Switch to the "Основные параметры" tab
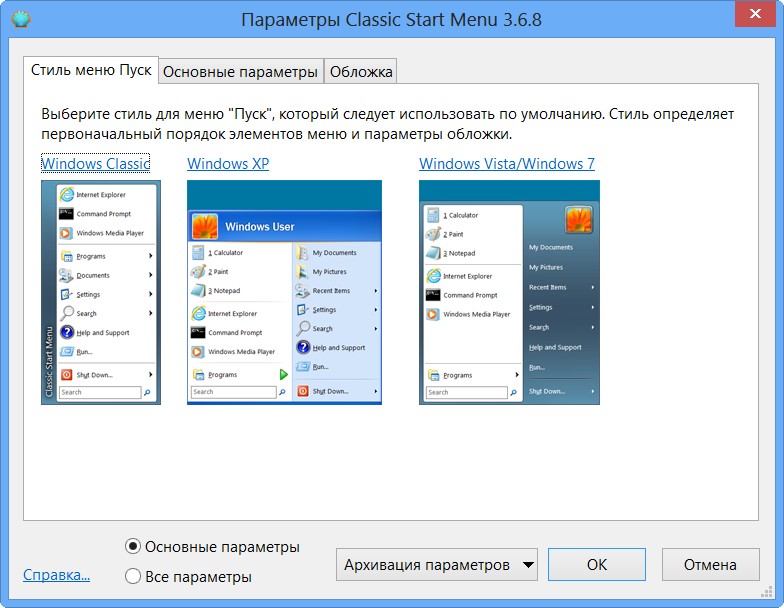 (241, 72)
